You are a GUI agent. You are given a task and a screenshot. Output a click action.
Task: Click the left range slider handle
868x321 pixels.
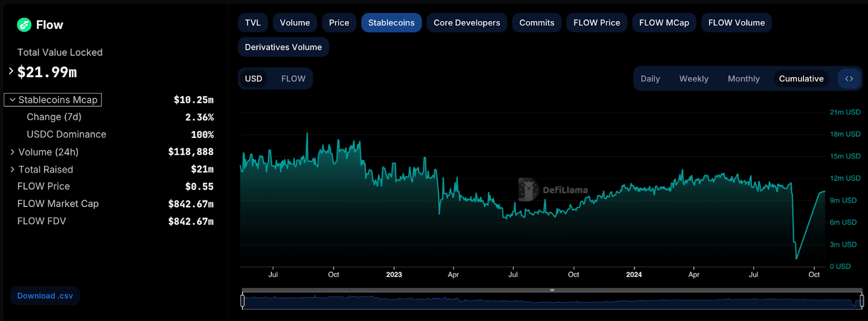[x=242, y=300]
